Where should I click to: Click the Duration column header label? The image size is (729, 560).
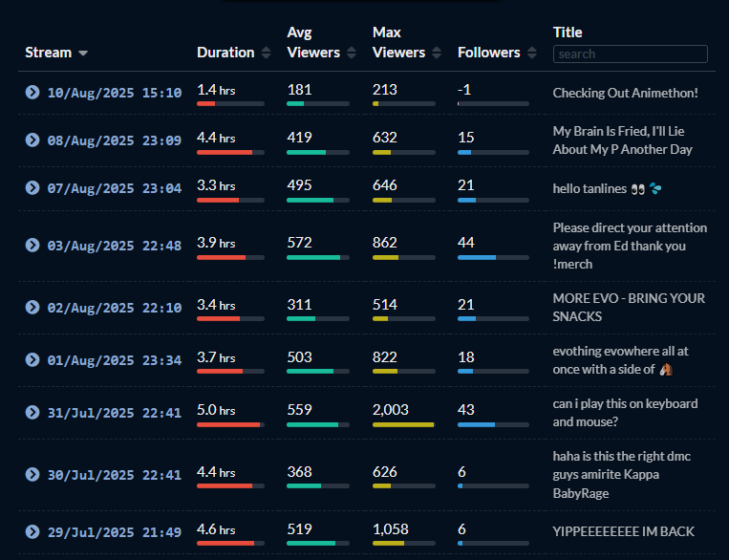[225, 53]
